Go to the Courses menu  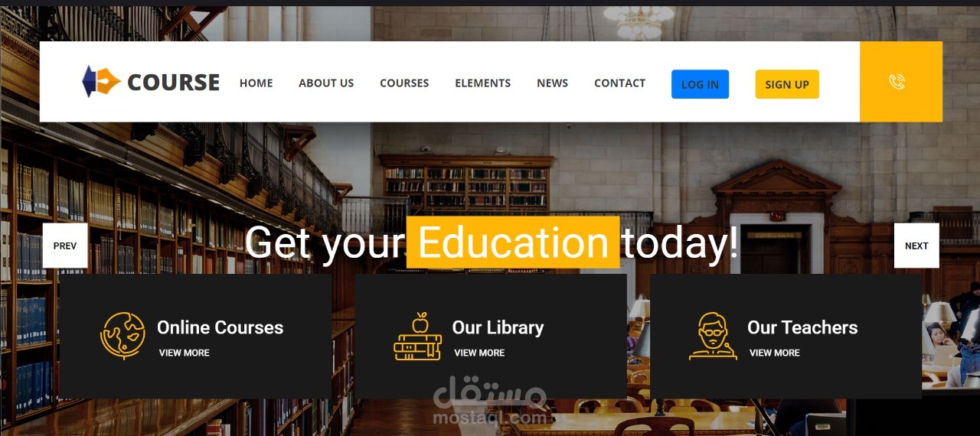click(404, 83)
